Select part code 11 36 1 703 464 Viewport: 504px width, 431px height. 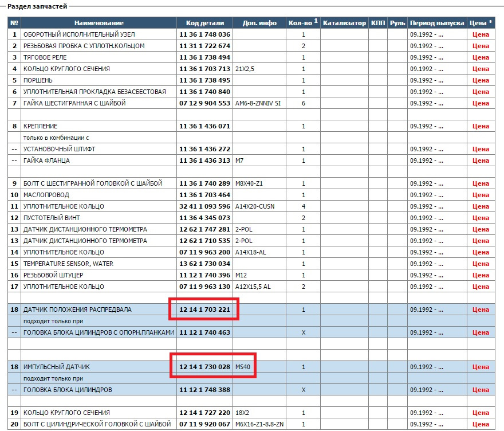[x=205, y=195]
